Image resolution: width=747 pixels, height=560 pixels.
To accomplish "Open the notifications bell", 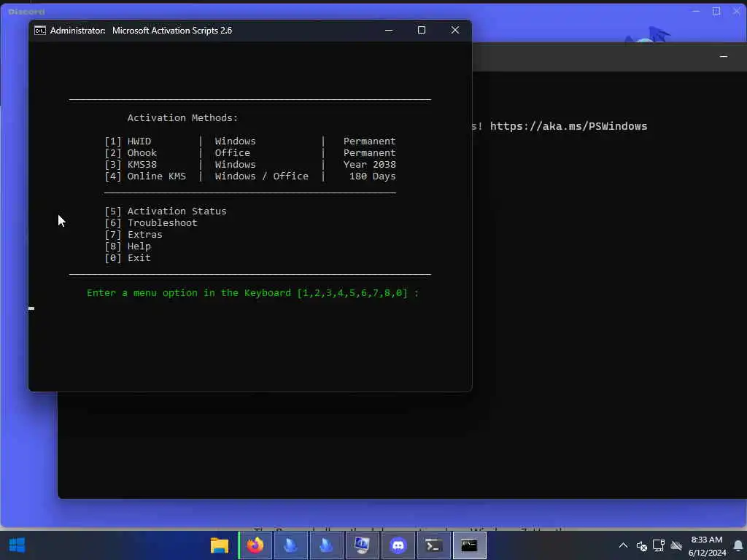I will [738, 545].
